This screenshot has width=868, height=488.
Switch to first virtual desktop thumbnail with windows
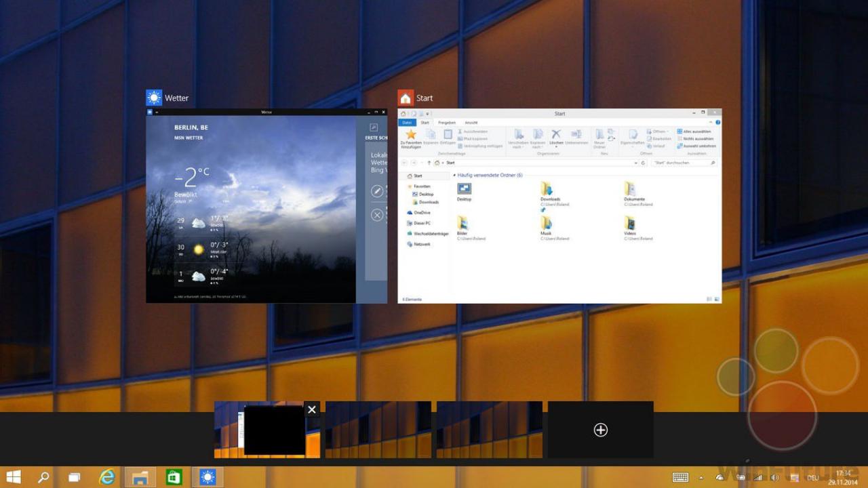(267, 430)
